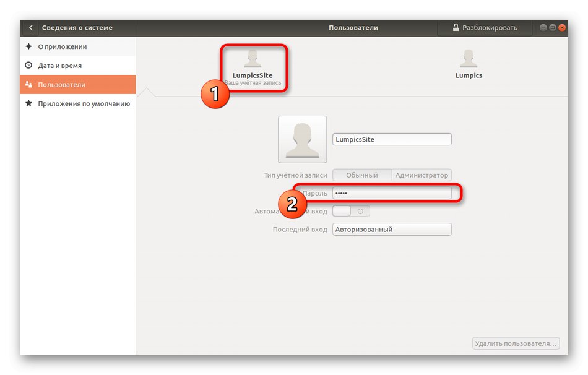Select Пользователи in the sidebar
This screenshot has height=375, width=588.
[x=77, y=84]
